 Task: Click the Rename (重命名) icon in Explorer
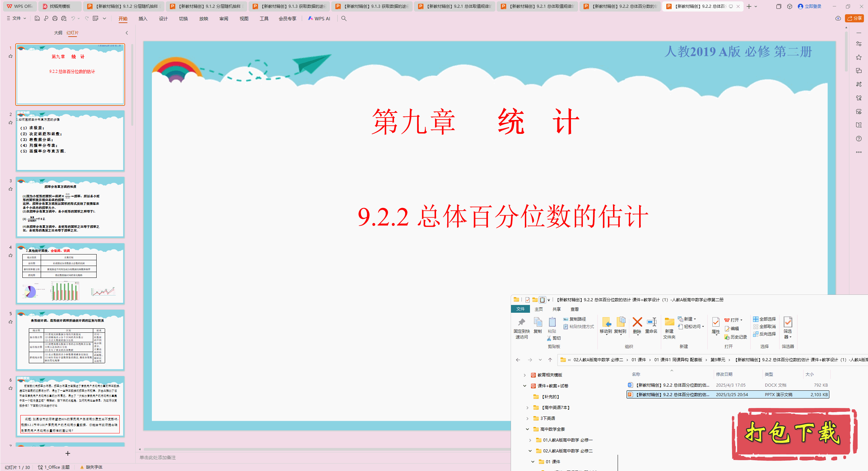[x=651, y=326]
